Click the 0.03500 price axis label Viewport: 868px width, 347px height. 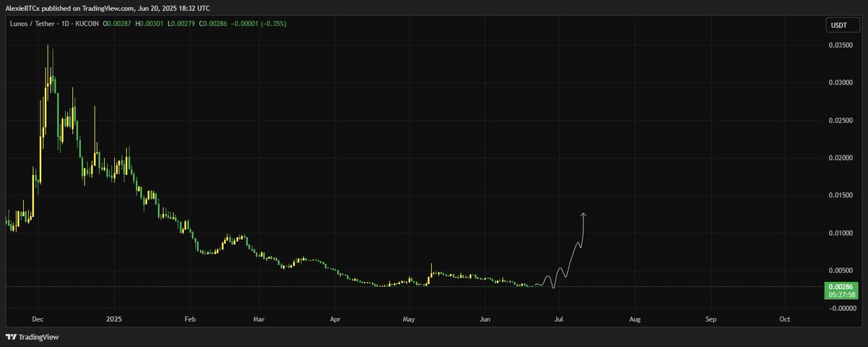840,45
